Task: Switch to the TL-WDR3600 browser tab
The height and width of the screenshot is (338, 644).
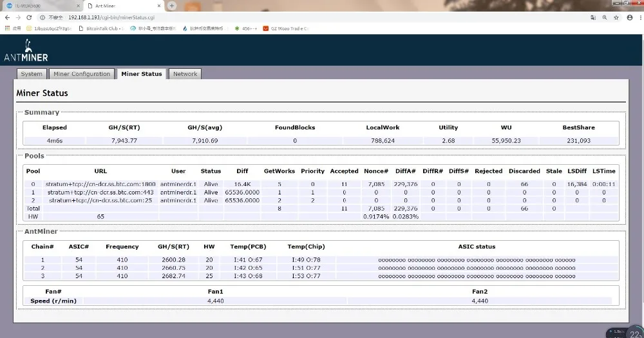Action: point(41,6)
